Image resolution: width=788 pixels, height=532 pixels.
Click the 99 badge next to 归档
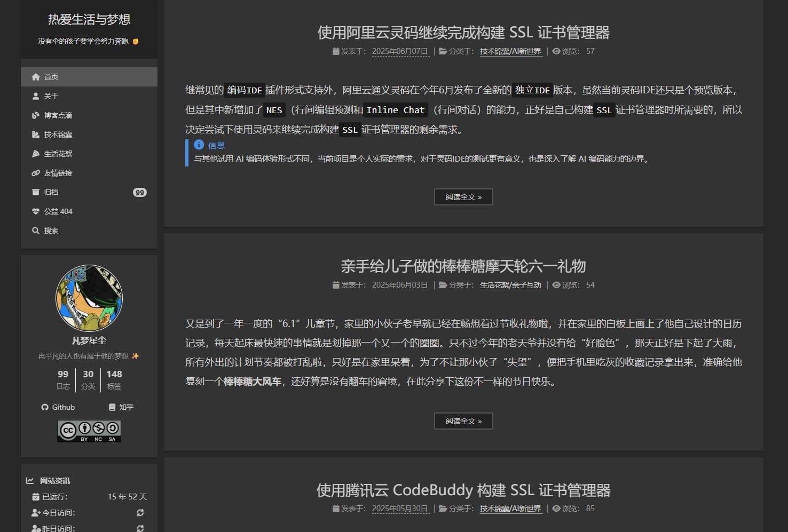tap(139, 192)
